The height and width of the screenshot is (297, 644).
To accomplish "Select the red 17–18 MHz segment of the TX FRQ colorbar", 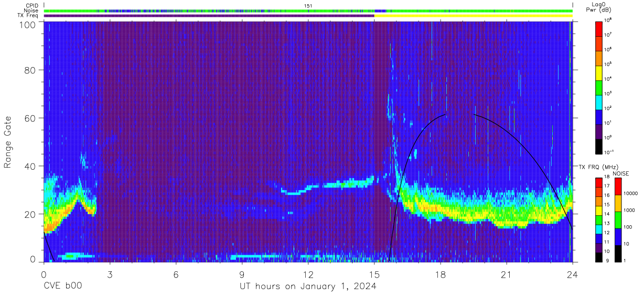I will click(x=600, y=183).
